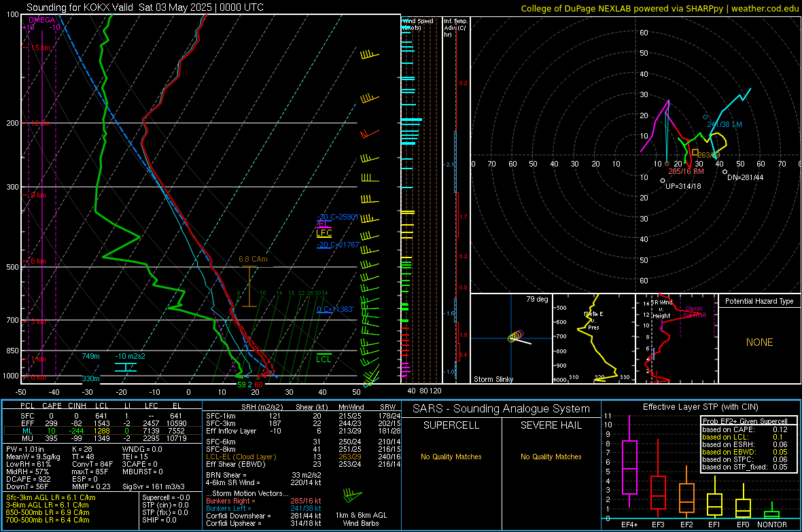
Task: Click the 15 km height marker label
Action: click(41, 48)
